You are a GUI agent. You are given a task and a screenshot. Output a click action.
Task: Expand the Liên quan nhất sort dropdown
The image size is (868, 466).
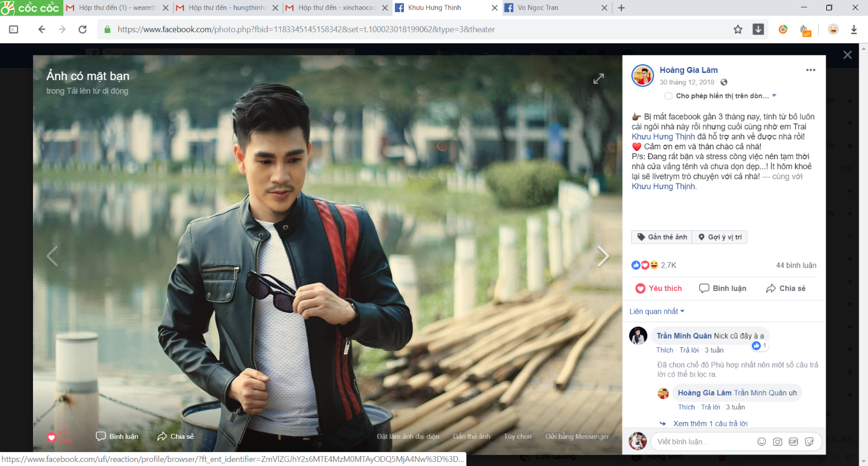click(657, 311)
